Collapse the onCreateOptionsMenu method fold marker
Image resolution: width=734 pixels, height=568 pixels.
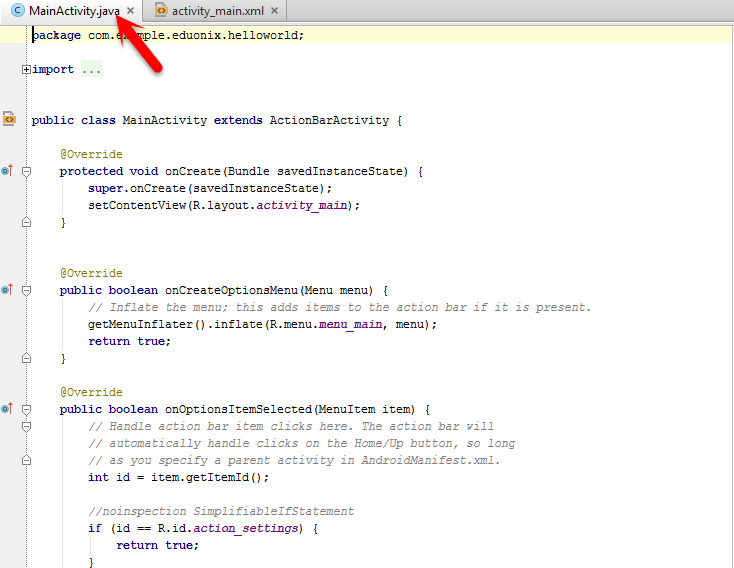(x=27, y=291)
